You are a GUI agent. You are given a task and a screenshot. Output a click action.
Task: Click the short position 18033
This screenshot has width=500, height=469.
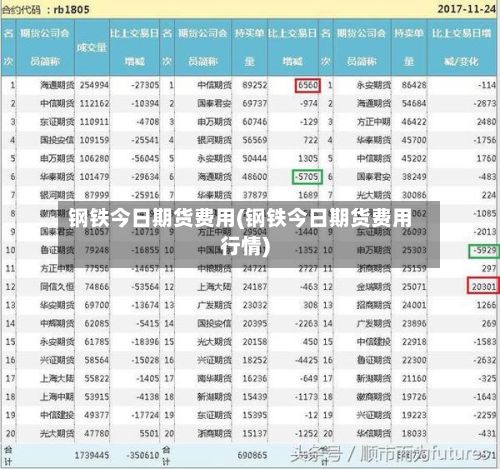(414, 434)
